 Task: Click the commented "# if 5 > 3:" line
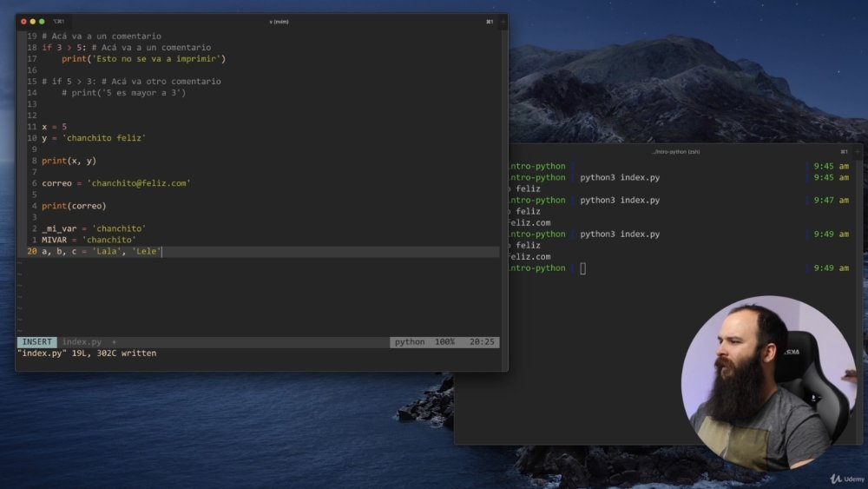pyautogui.click(x=131, y=82)
